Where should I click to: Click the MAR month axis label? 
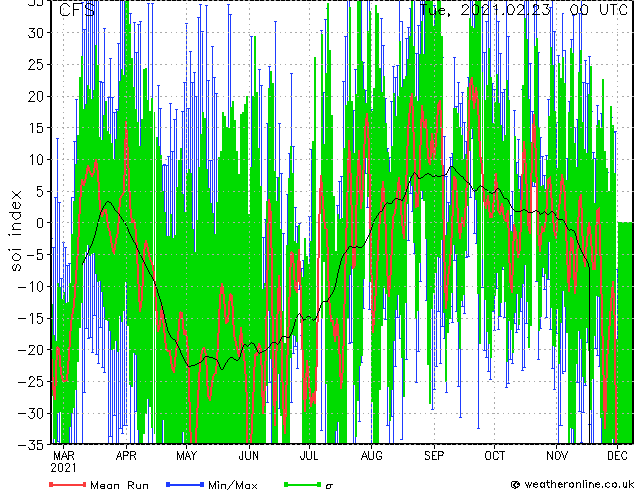coord(64,456)
